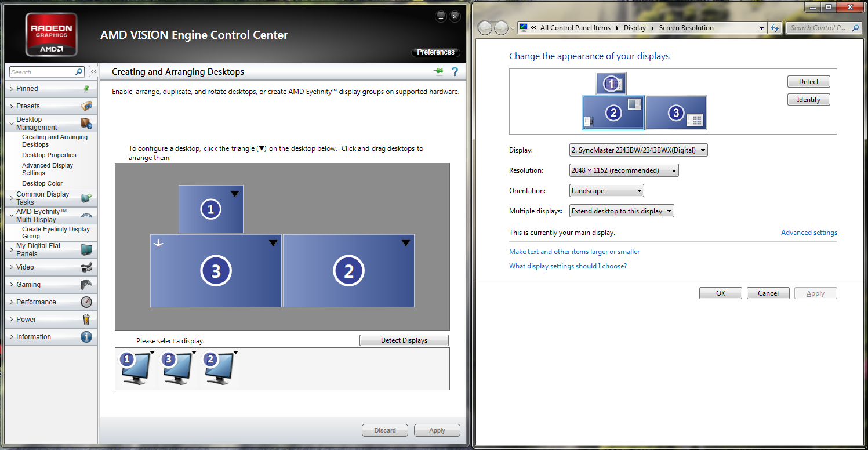Click the Power battery icon
Image resolution: width=868 pixels, height=450 pixels.
click(x=86, y=320)
